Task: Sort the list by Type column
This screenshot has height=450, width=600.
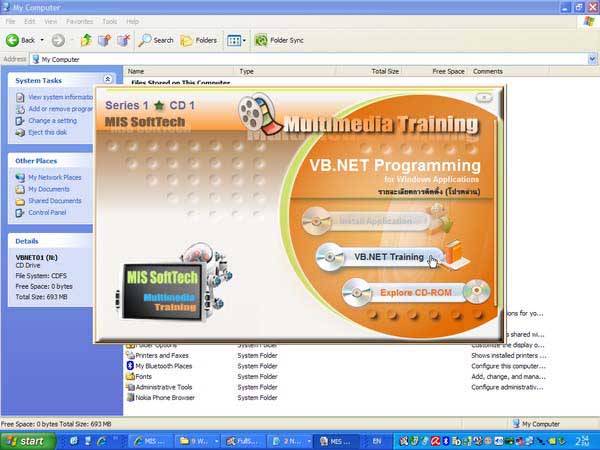Action: (x=285, y=71)
